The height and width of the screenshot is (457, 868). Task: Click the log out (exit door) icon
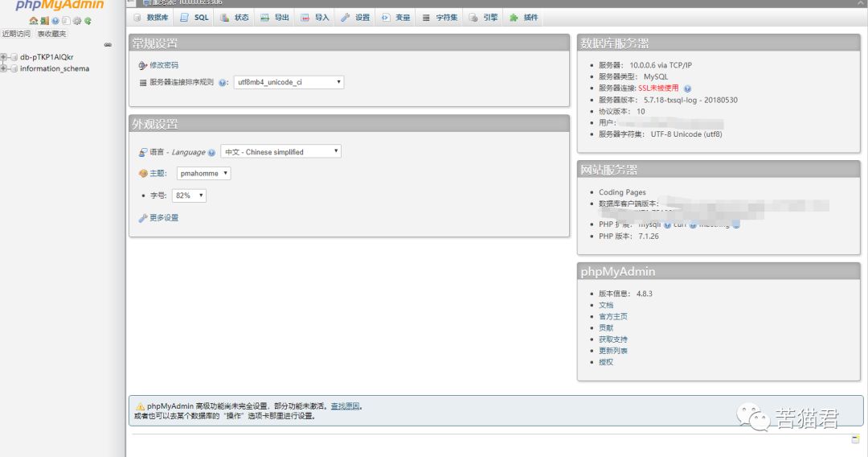click(44, 21)
